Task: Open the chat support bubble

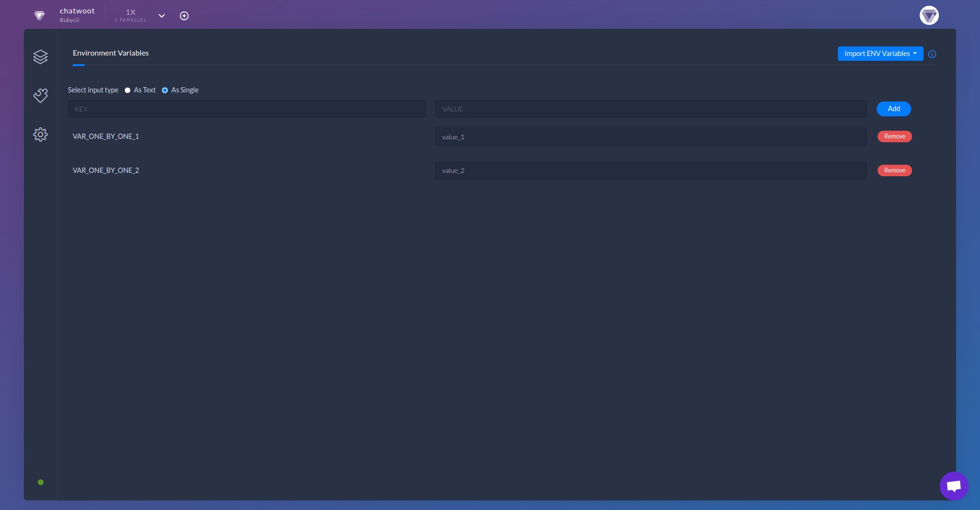Action: 954,485
